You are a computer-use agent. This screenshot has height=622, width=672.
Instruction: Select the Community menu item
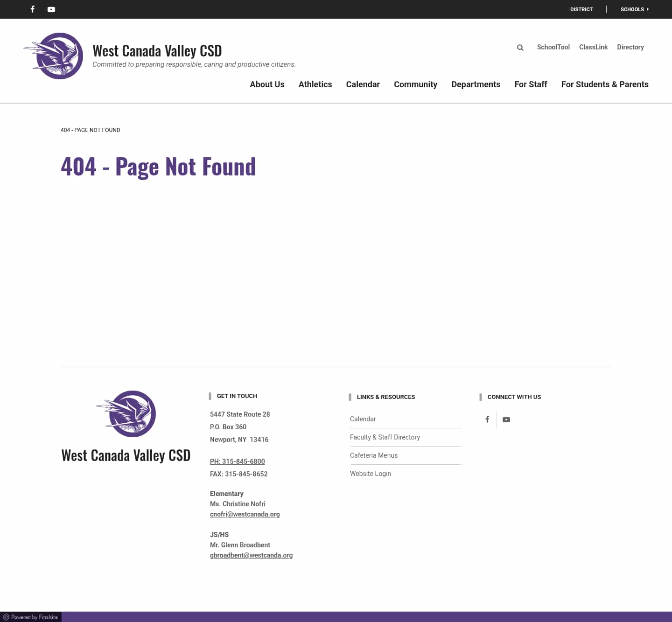point(415,84)
